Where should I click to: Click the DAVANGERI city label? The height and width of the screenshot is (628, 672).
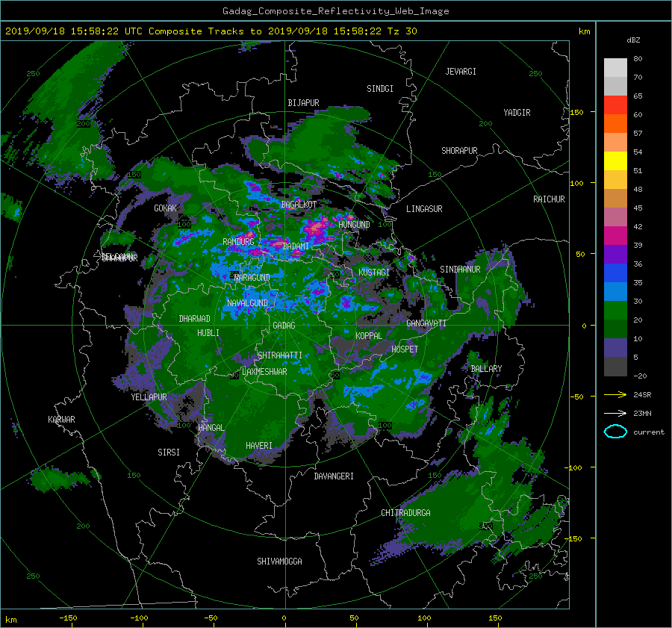(x=334, y=476)
